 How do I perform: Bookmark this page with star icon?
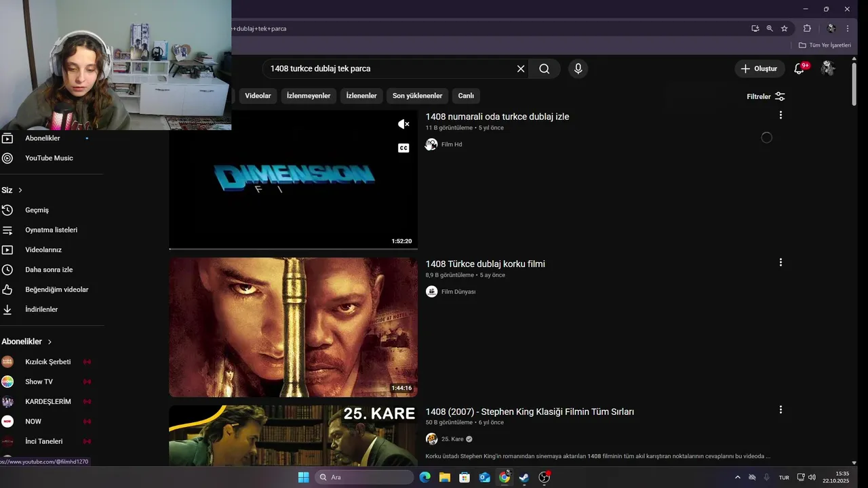tap(785, 28)
